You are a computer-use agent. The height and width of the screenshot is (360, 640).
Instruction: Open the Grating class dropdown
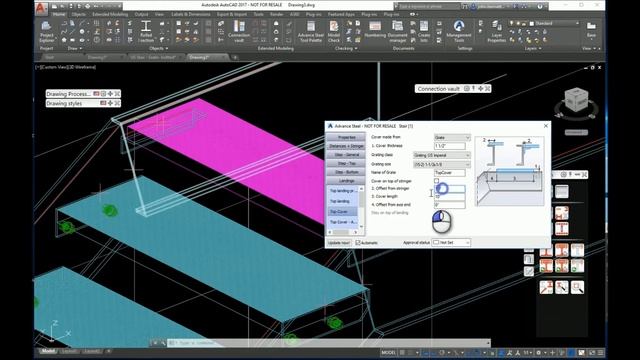tap(442, 155)
